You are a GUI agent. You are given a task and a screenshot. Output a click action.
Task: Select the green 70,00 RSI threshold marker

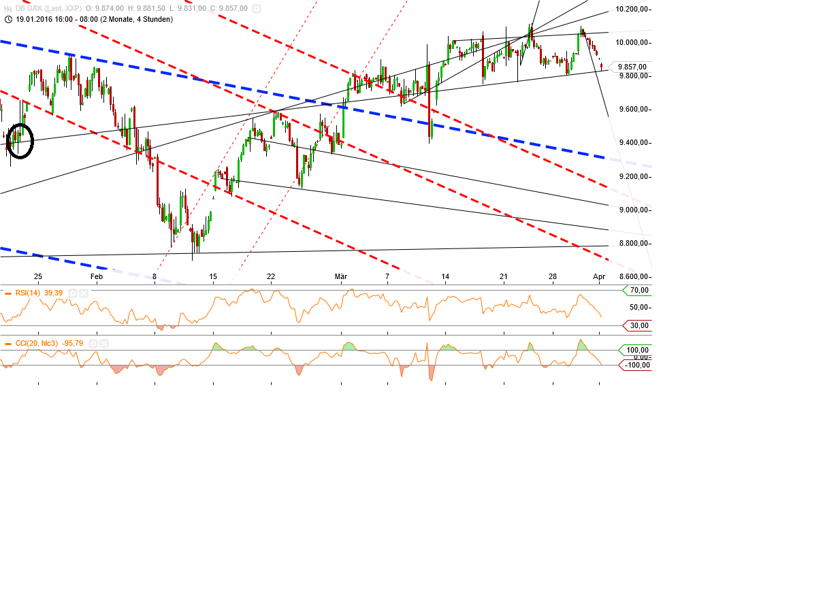[x=636, y=289]
